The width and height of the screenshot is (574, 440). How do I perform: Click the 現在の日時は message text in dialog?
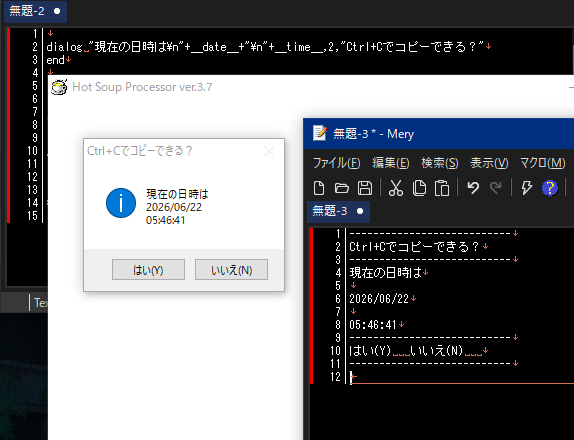click(177, 194)
